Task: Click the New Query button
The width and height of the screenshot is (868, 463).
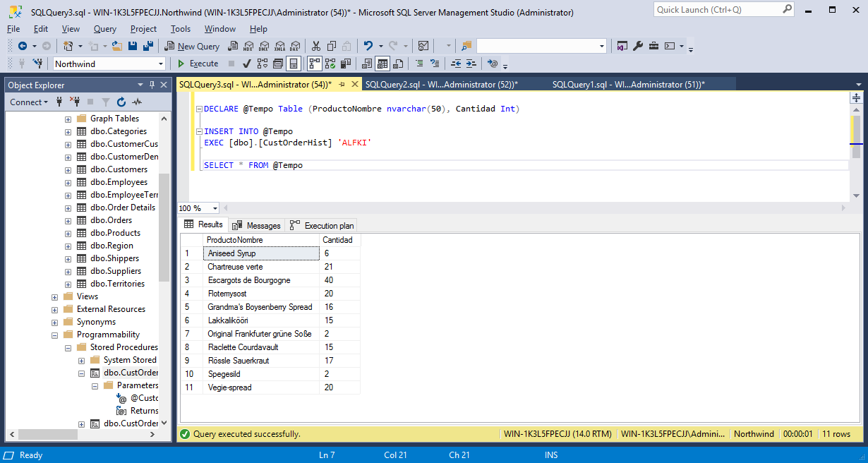Action: (193, 46)
